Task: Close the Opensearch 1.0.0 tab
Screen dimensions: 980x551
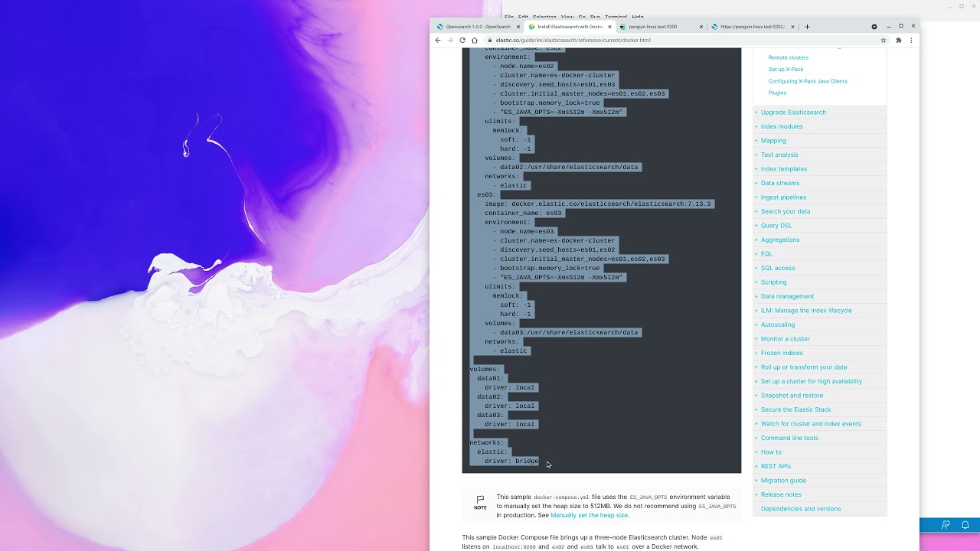Action: coord(518,27)
